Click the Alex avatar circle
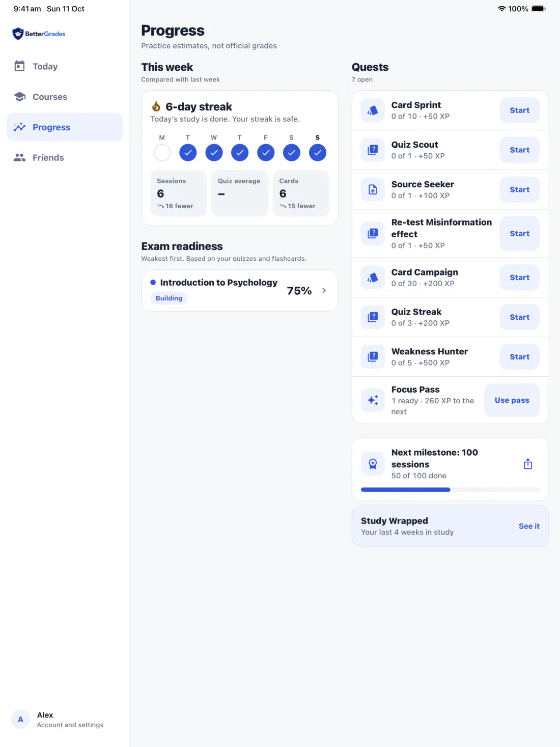 (x=20, y=720)
